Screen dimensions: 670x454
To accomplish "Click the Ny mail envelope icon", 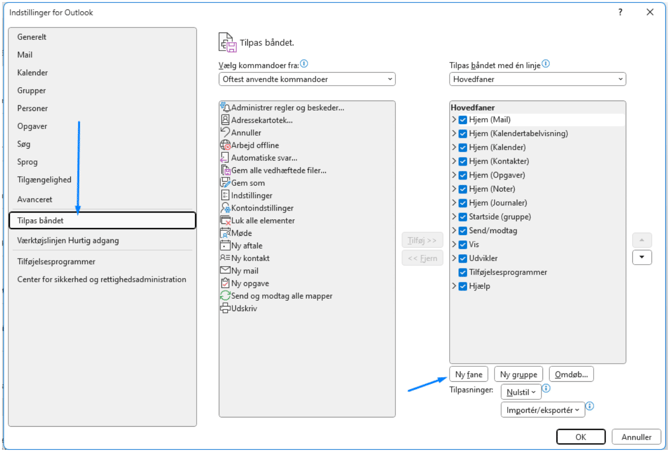I will 225,270.
